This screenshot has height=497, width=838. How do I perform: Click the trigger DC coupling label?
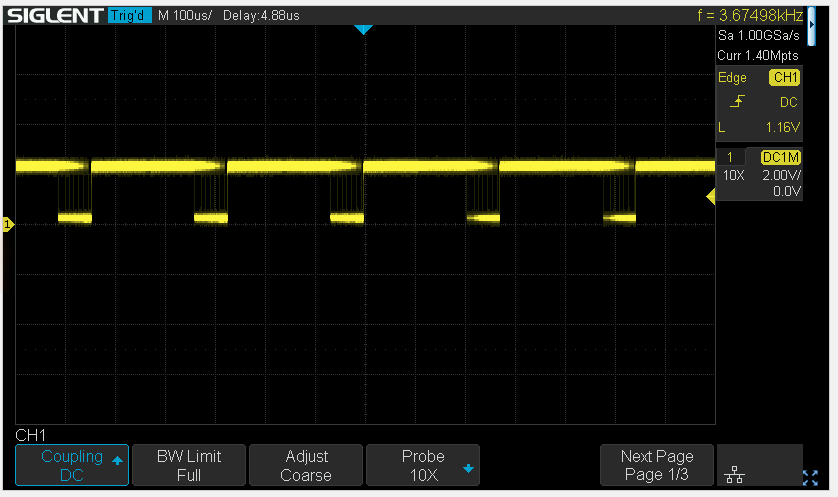tap(788, 102)
